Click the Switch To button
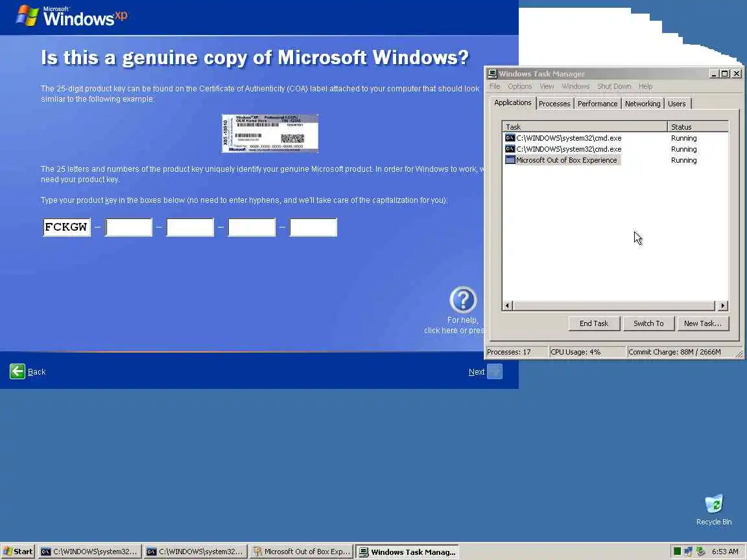Image resolution: width=747 pixels, height=560 pixels. (648, 323)
